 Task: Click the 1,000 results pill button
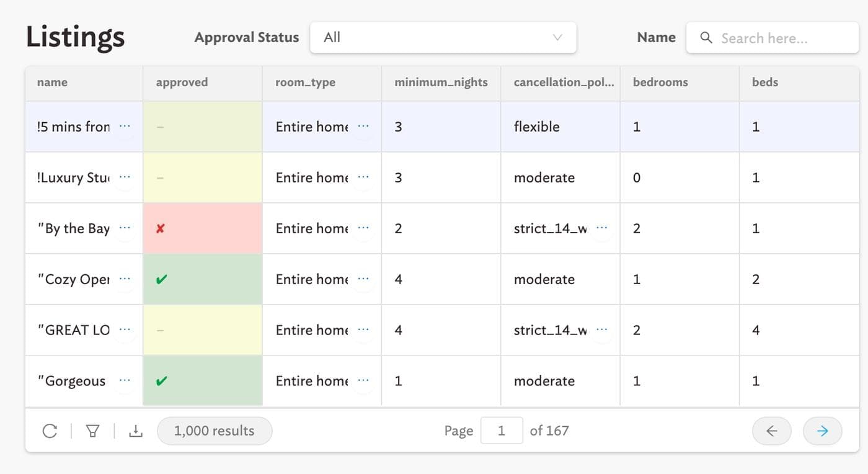click(215, 431)
